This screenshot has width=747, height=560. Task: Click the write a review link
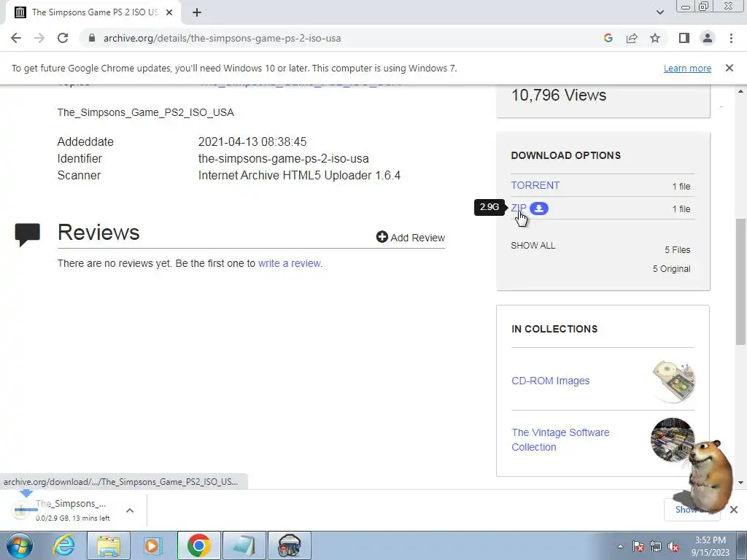(x=289, y=263)
